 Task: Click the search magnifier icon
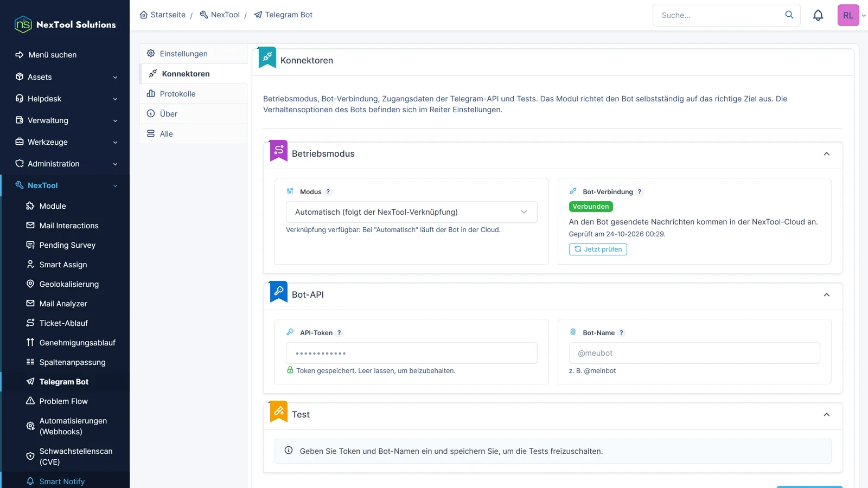pos(789,15)
